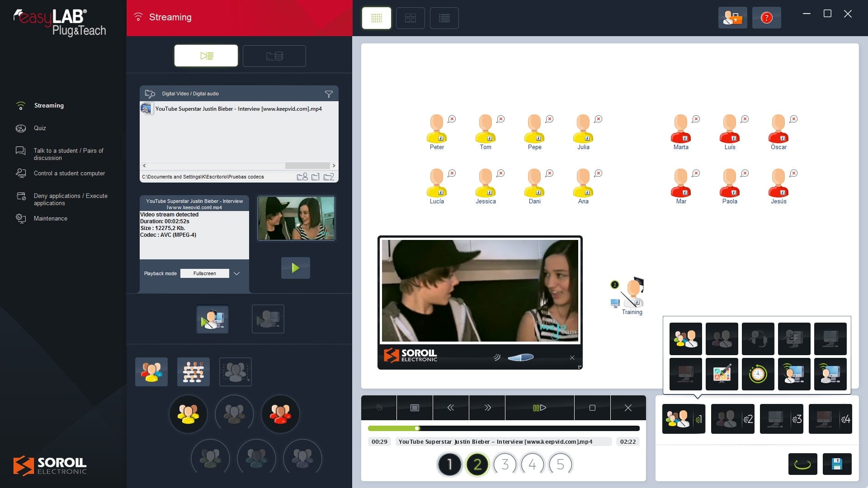The height and width of the screenshot is (488, 868).
Task: Select the yellow student group button
Action: [x=189, y=413]
